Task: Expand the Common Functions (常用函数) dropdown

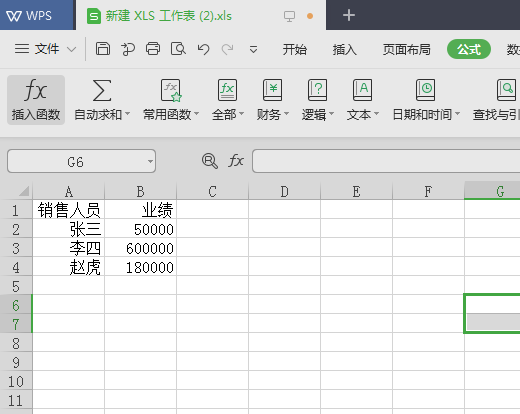Action: tap(197, 114)
